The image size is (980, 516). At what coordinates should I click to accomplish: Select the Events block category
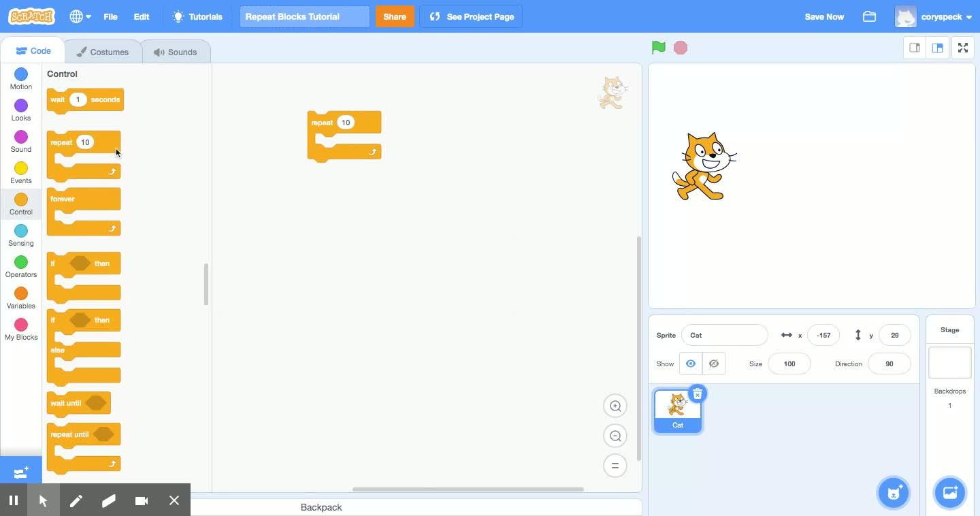(21, 173)
